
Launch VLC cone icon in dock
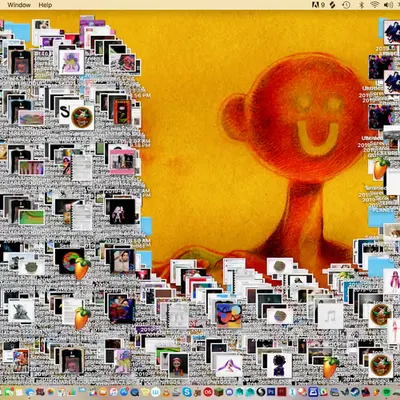[x=166, y=392]
